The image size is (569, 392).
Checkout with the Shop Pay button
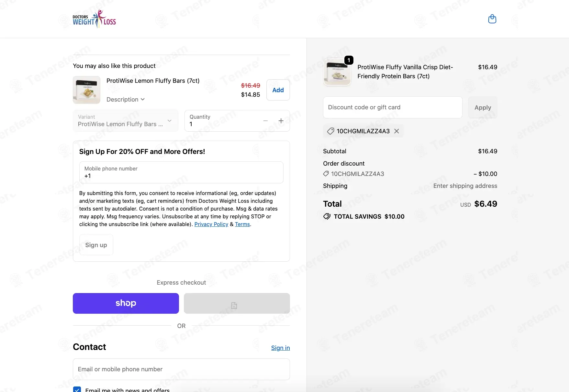pyautogui.click(x=126, y=303)
